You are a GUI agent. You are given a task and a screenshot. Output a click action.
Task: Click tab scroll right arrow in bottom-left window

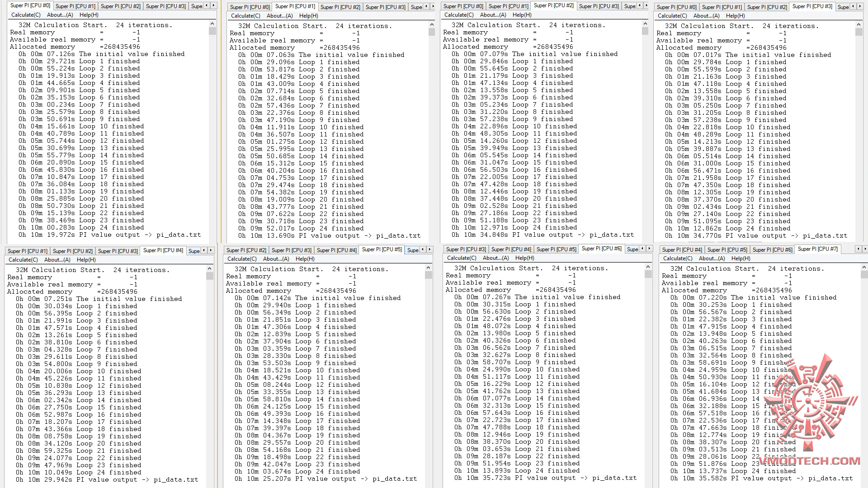tap(212, 250)
